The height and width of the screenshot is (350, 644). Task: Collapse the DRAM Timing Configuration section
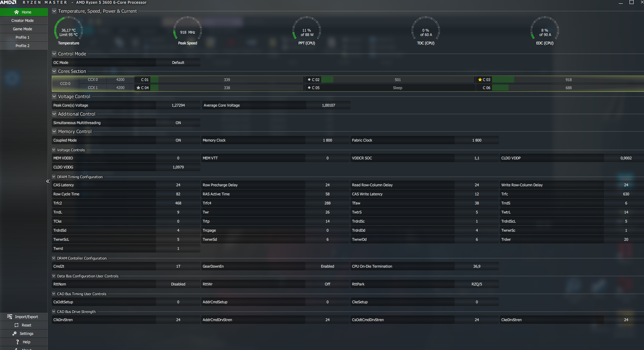[54, 177]
